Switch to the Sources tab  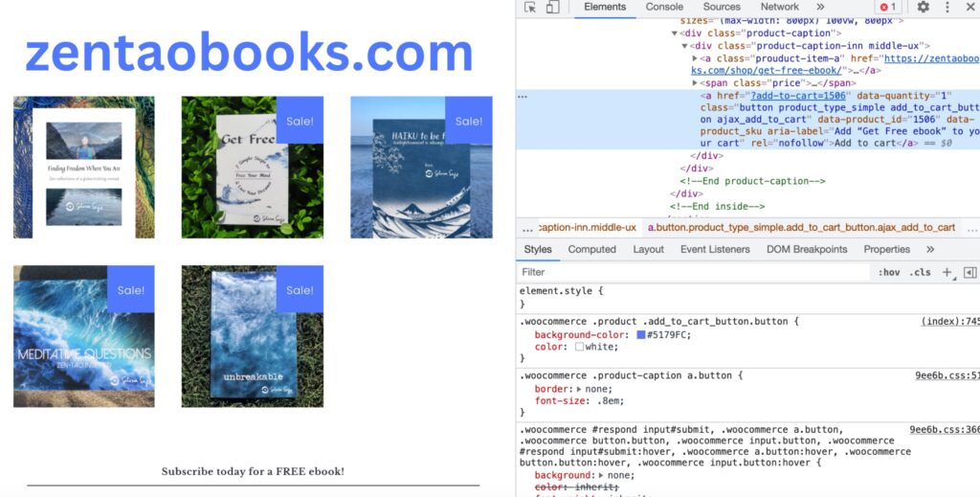[x=722, y=7]
